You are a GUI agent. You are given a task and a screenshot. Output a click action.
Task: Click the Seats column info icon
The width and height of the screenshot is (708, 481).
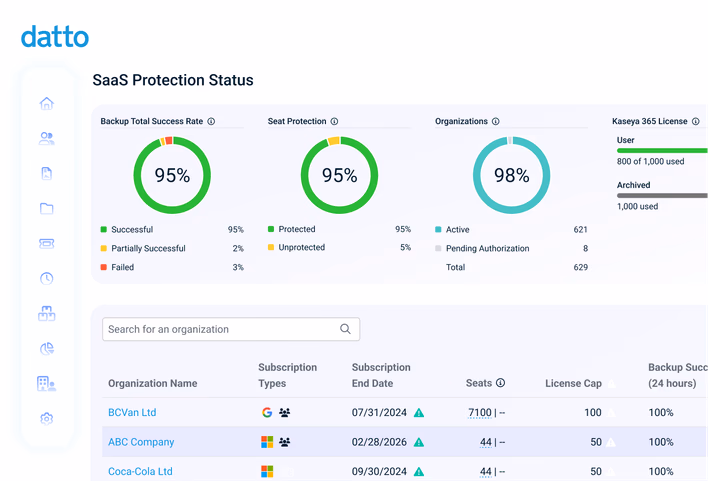tap(501, 383)
